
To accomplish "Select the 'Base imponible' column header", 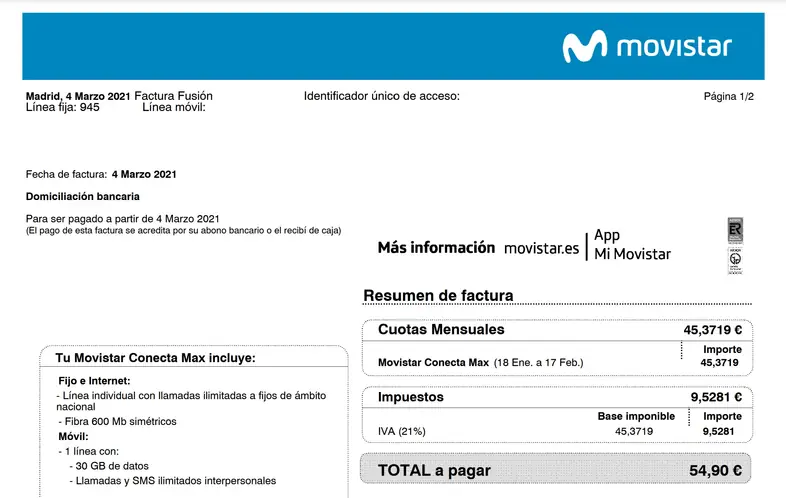I will pos(636,416).
